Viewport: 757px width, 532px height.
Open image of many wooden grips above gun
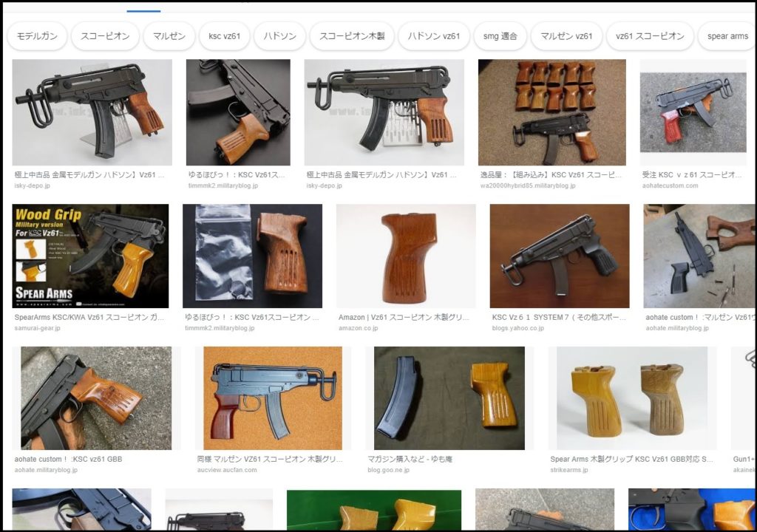pyautogui.click(x=551, y=112)
